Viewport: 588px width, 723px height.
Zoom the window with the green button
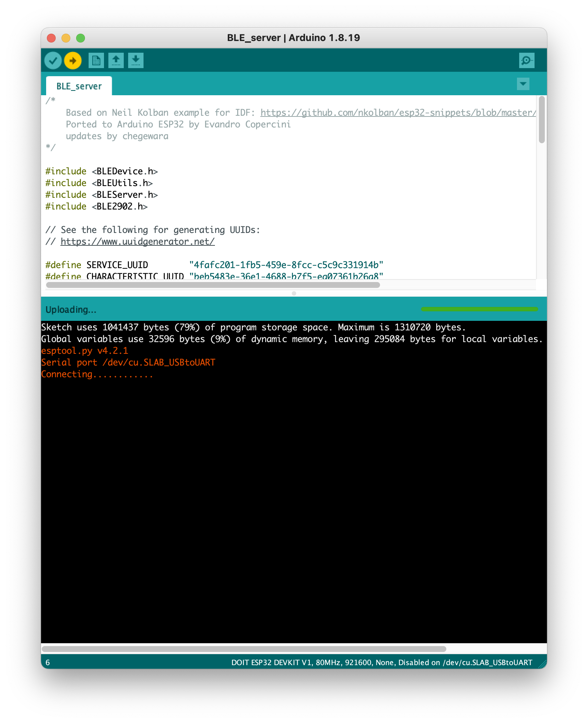pyautogui.click(x=81, y=38)
